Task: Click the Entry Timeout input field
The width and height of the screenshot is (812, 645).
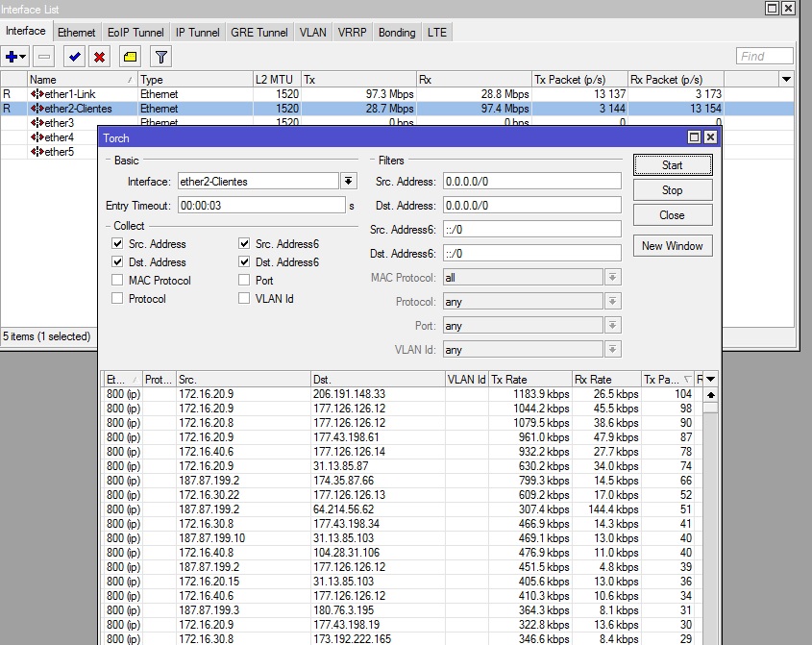Action: [x=259, y=206]
